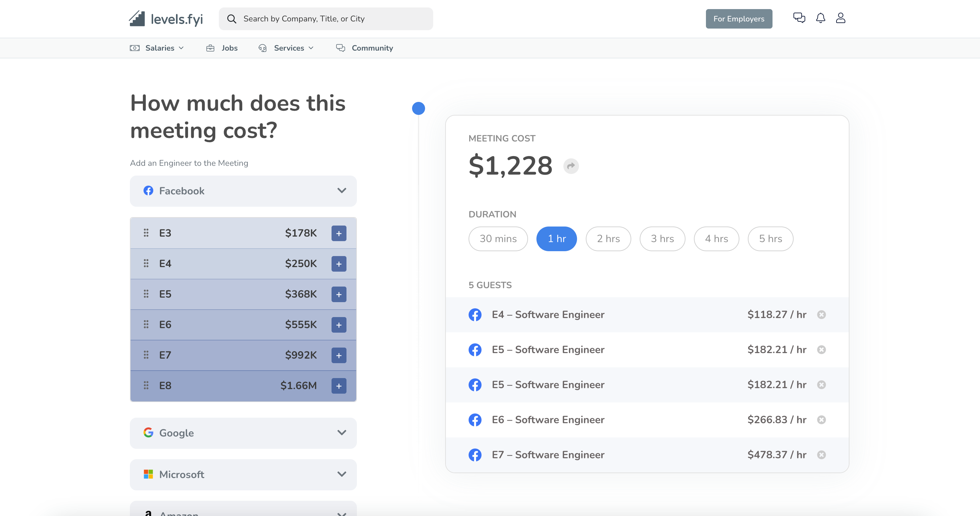Click the blue timeline dot marker
Screen dimensions: 980x516
point(418,108)
